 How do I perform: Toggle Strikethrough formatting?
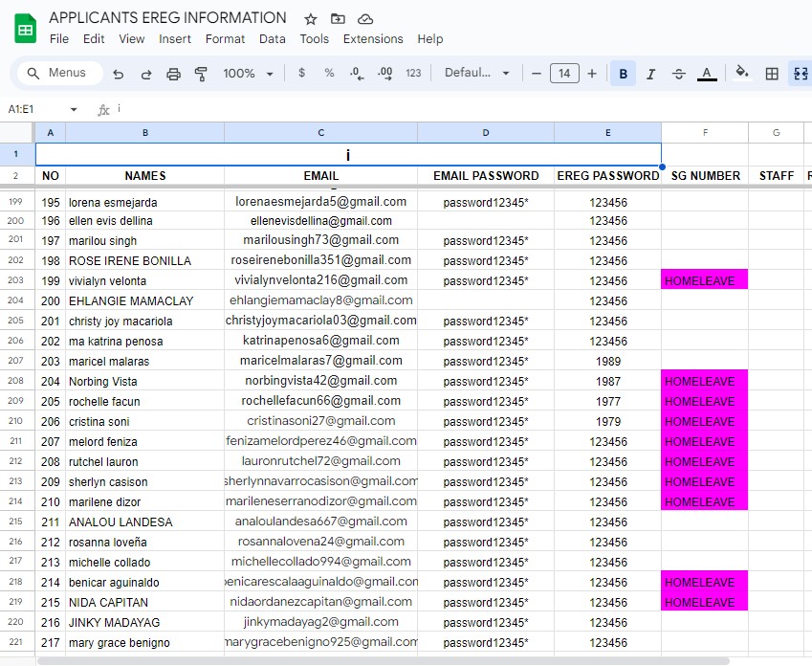(678, 74)
